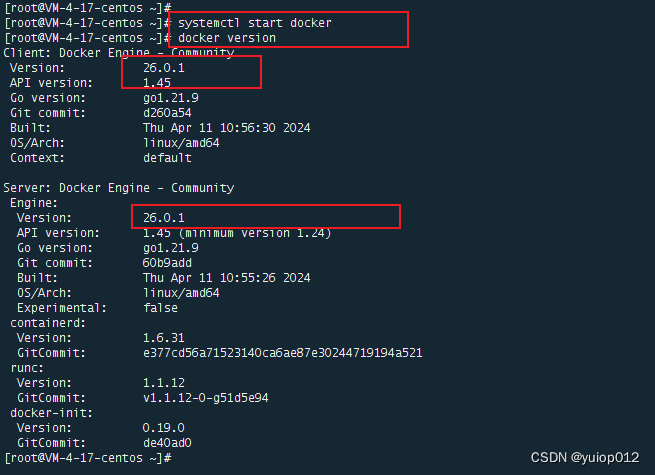
Task: Click the long containerd GitCommit hash
Action: (283, 353)
